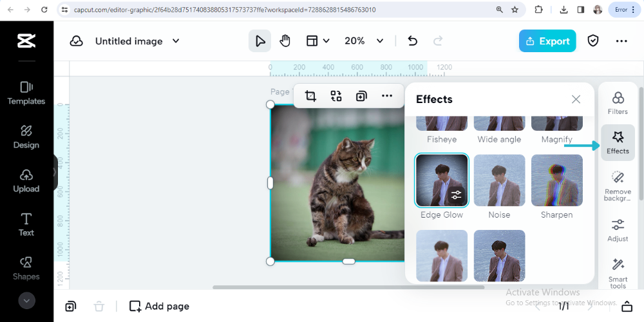Open the Shapes panel
The width and height of the screenshot is (644, 322).
(26, 269)
